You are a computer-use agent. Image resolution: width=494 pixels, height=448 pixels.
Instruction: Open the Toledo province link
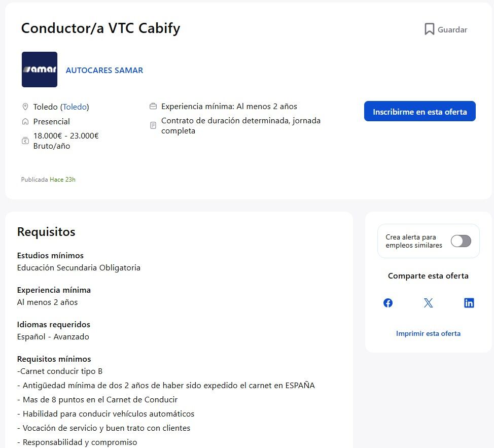click(75, 107)
